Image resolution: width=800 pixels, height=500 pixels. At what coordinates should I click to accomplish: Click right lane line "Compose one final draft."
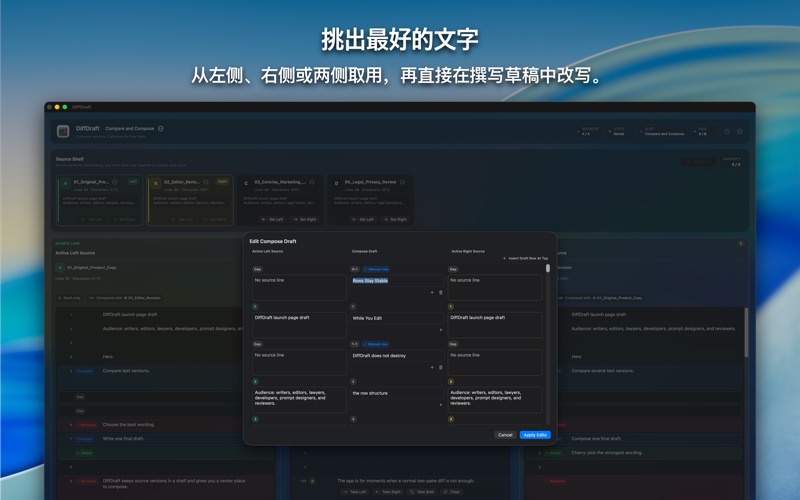[596, 439]
